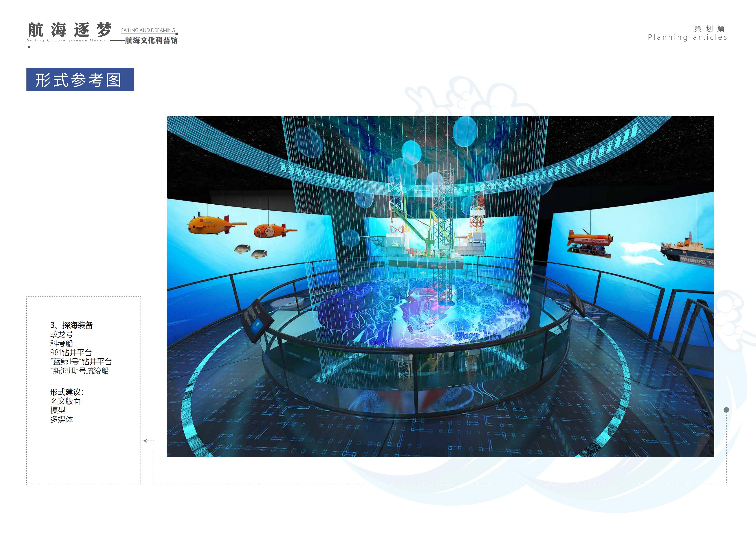Click the SAILING AND DREAMING text
The width and height of the screenshot is (756, 534).
pyautogui.click(x=148, y=30)
